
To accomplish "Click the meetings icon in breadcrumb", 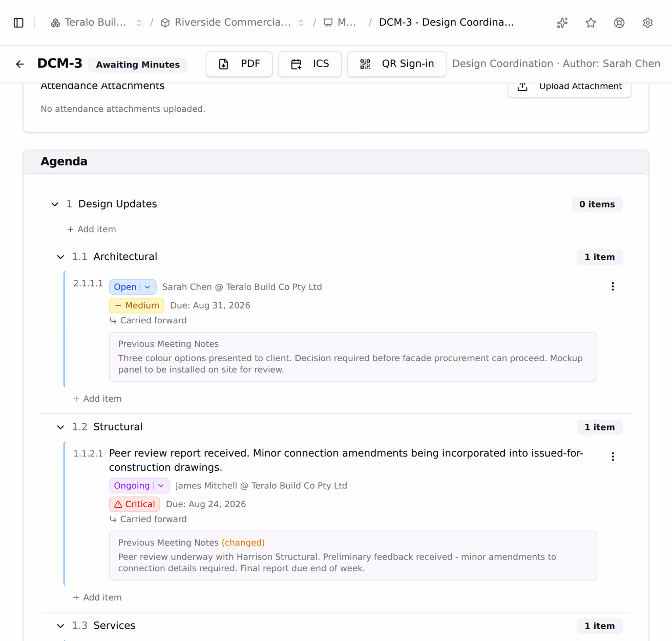I will pyautogui.click(x=328, y=23).
